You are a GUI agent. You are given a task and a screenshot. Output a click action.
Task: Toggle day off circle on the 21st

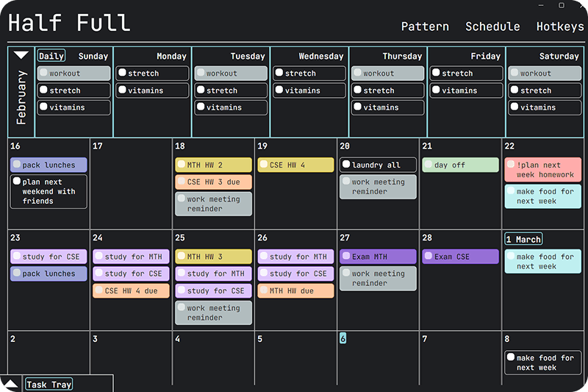pos(429,164)
